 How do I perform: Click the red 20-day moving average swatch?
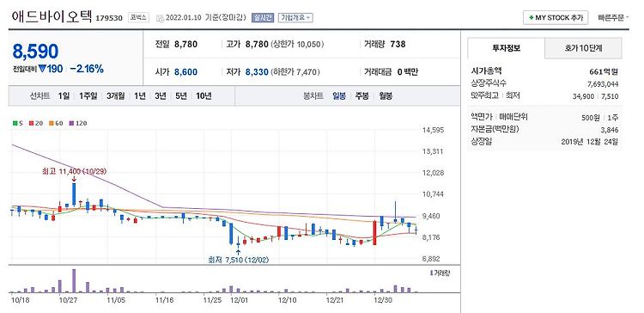pos(31,123)
